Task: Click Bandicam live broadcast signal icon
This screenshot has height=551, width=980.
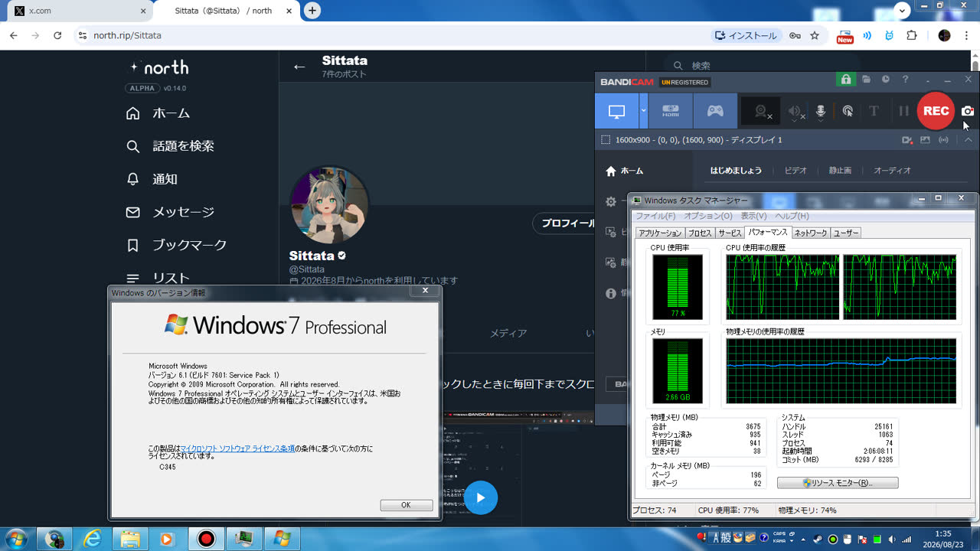Action: 944,140
